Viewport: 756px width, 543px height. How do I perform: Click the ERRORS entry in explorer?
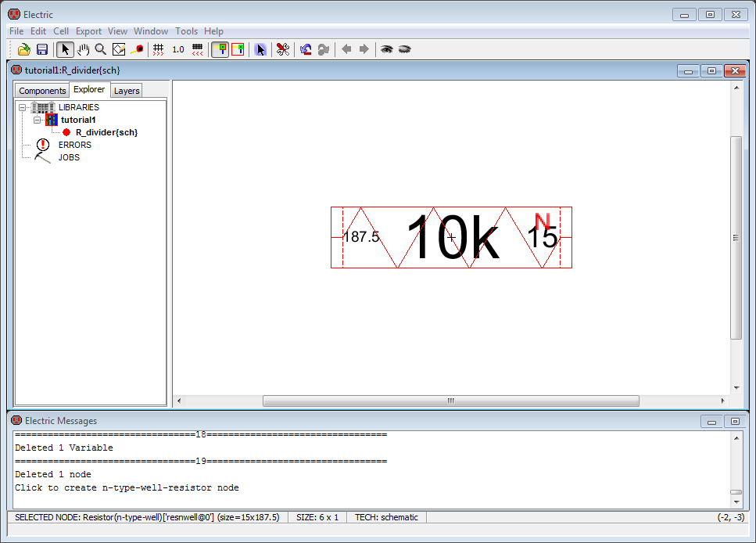pyautogui.click(x=74, y=145)
